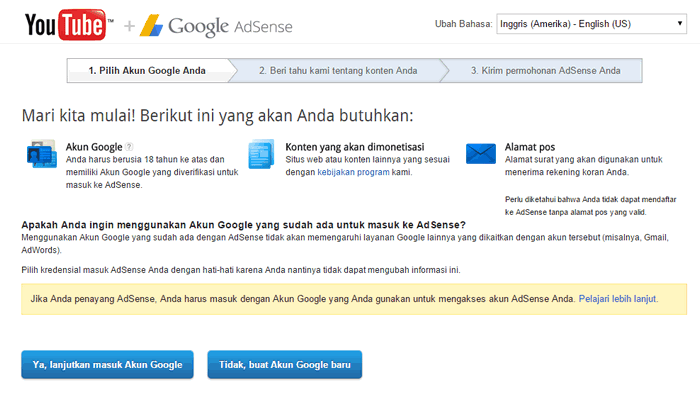The height and width of the screenshot is (395, 700).
Task: Click Tidak, buat Akun Google baru button
Action: [x=285, y=365]
